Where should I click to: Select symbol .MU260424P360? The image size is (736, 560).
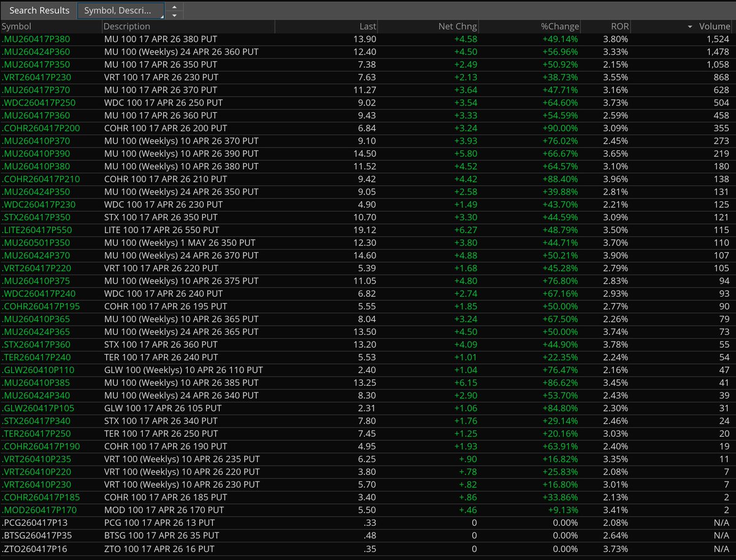point(36,52)
